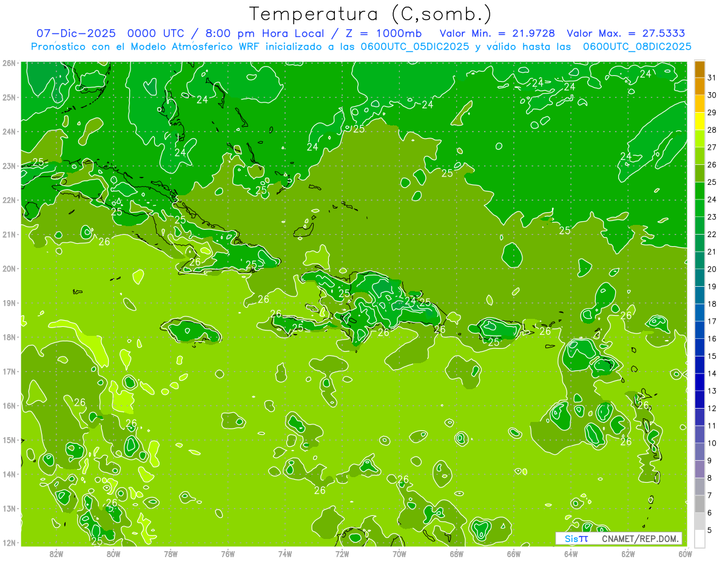728x562 pixels.
Task: Select the legend swatch between 27 and 28
Action: 699,138
